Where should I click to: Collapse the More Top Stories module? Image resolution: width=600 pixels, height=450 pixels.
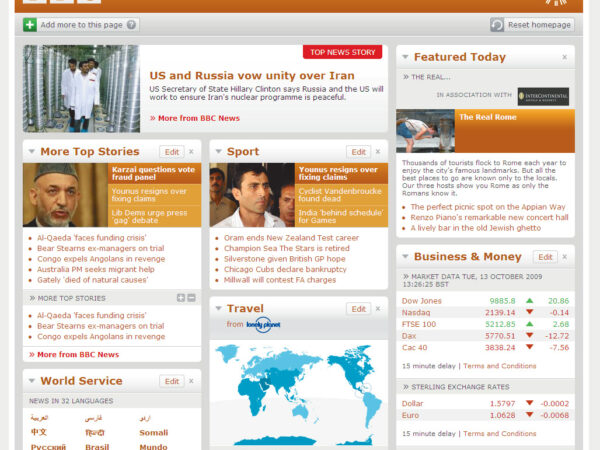tap(32, 152)
